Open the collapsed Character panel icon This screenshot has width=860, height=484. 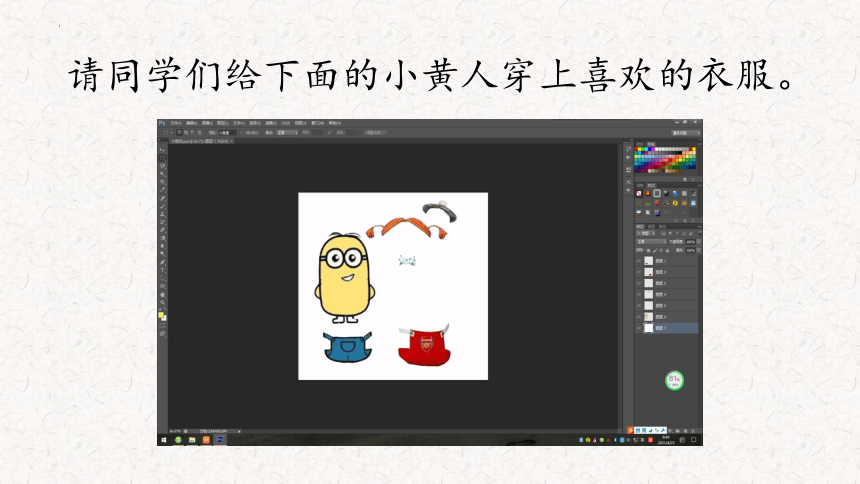pos(628,182)
